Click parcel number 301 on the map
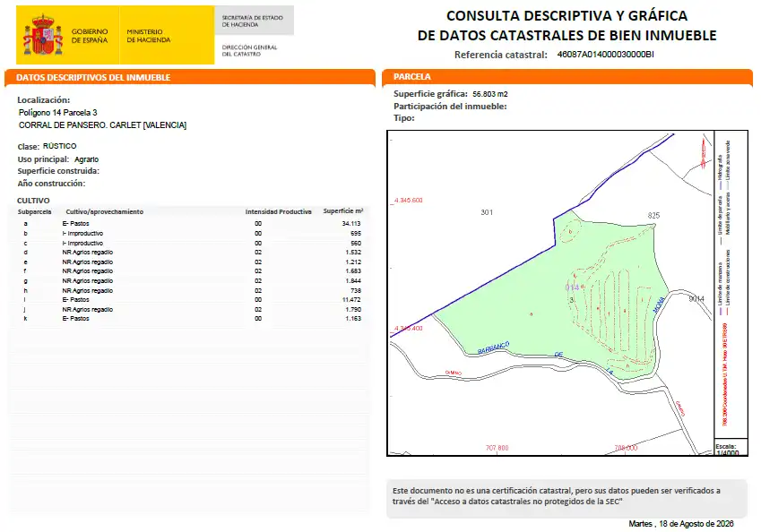The image size is (761, 532). [487, 212]
